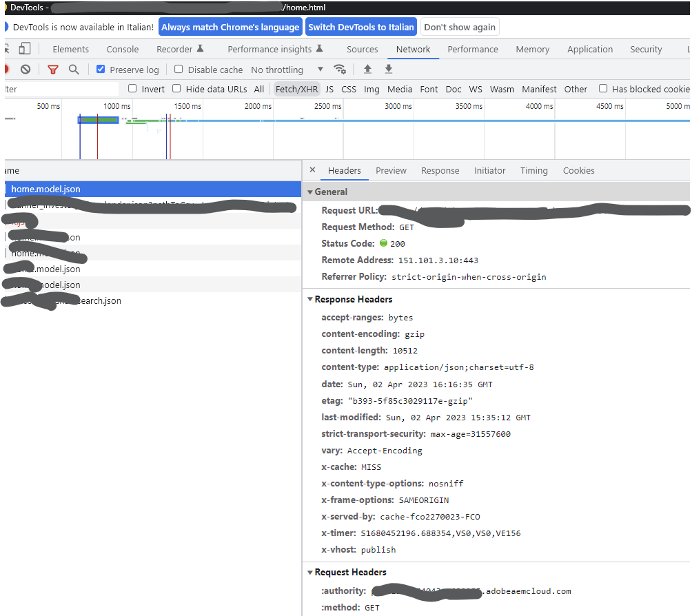Collapse the Response Headers section
Screen dimensions: 692x616
tap(310, 299)
